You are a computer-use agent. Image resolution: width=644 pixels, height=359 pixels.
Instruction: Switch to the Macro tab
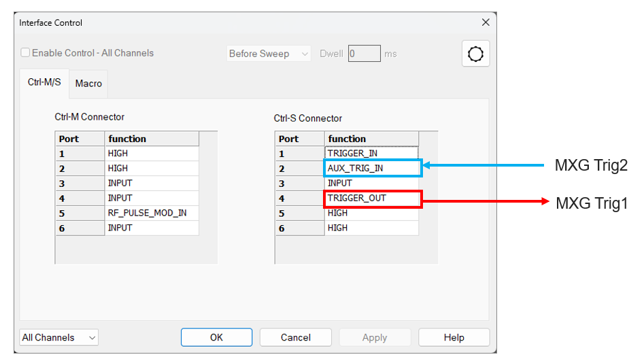[88, 84]
